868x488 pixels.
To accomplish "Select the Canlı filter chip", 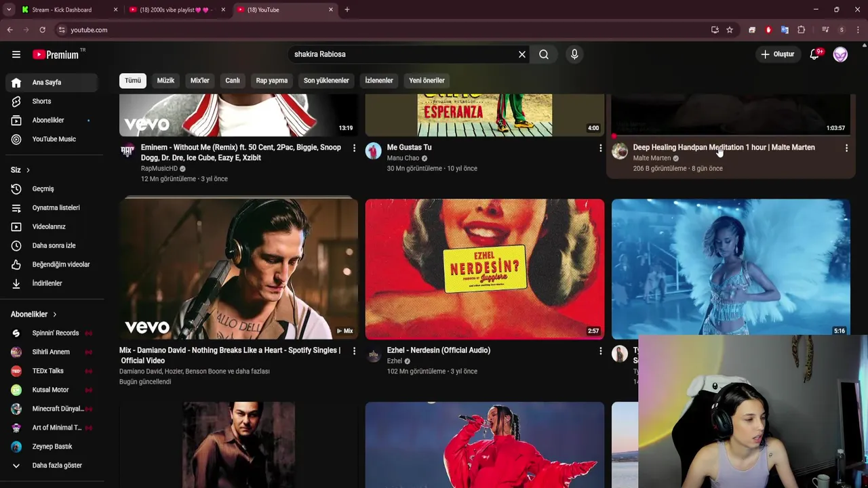I will pyautogui.click(x=233, y=81).
